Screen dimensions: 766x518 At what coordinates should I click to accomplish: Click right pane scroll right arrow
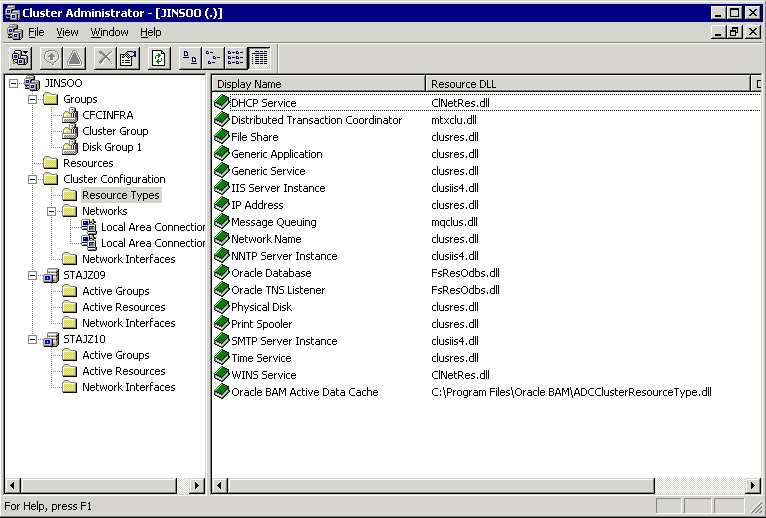pyautogui.click(x=753, y=485)
